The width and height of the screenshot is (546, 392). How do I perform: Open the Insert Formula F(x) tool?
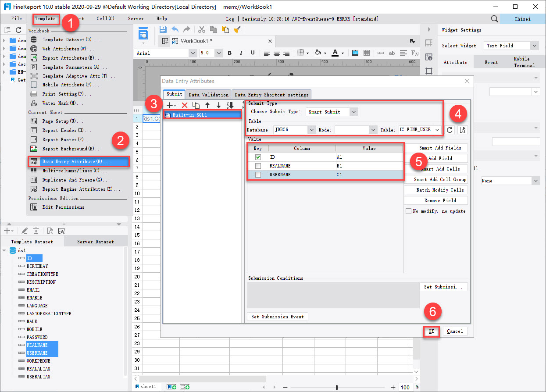coord(415,53)
